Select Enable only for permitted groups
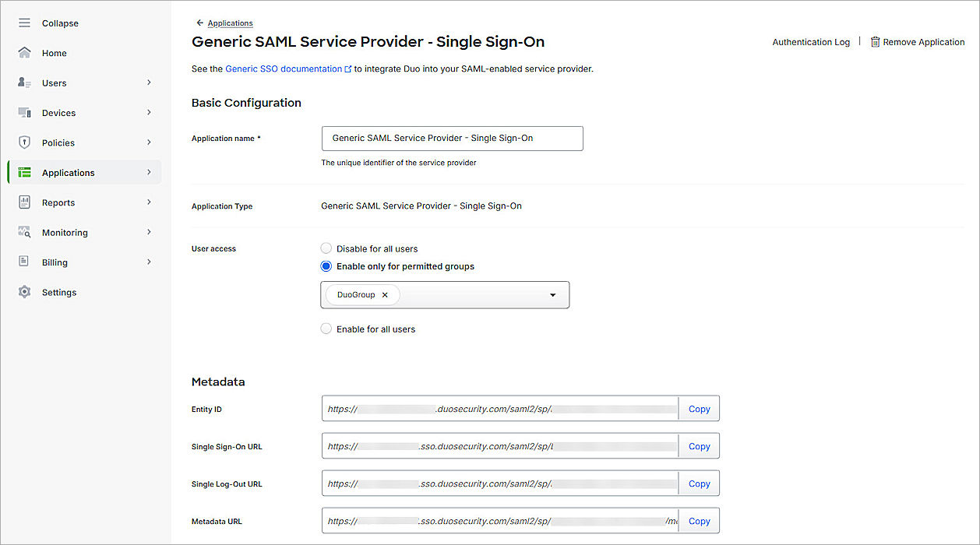 [326, 265]
